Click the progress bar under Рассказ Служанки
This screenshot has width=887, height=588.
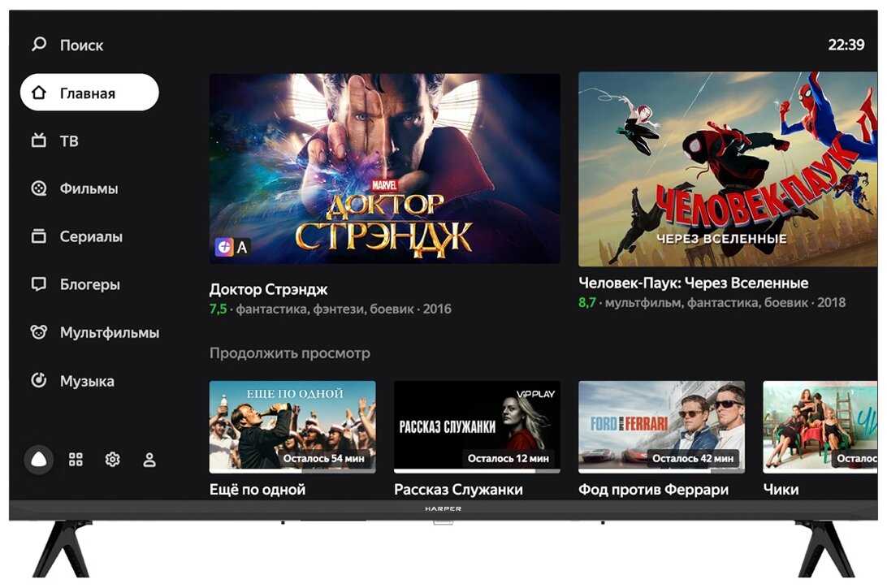477,471
